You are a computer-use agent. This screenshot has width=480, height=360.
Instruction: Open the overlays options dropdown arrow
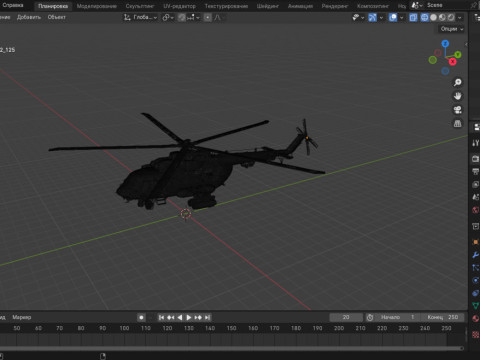tap(402, 17)
